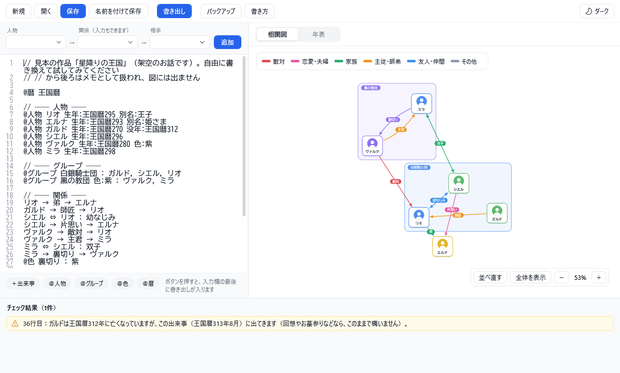620x373 pixels.
Task: Click the チェック結果 (1件) heading
Action: click(31, 308)
